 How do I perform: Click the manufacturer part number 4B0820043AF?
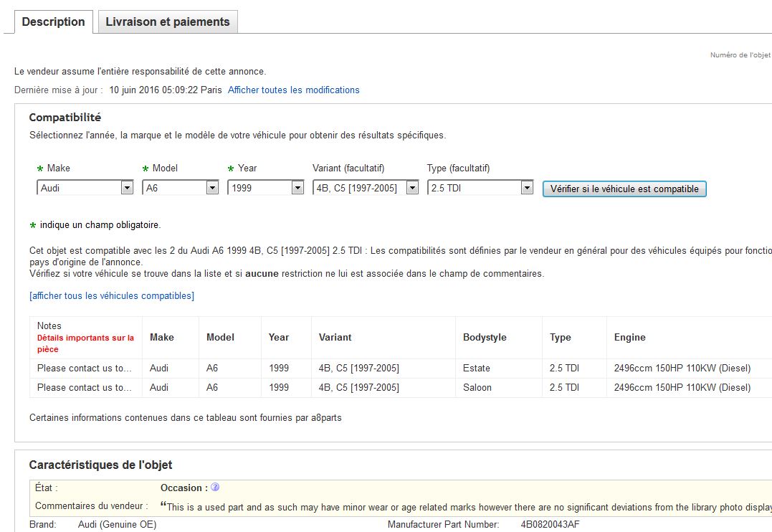pyautogui.click(x=550, y=525)
